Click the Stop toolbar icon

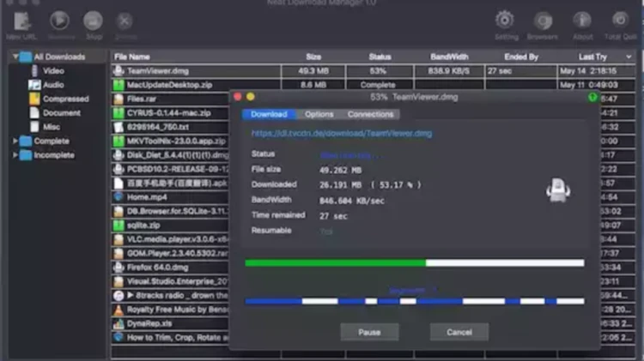point(94,21)
